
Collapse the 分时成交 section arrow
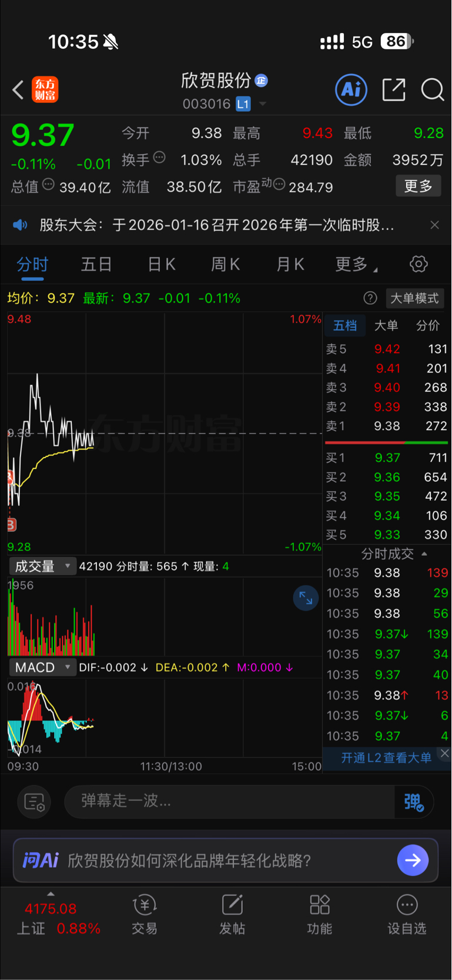pyautogui.click(x=424, y=553)
